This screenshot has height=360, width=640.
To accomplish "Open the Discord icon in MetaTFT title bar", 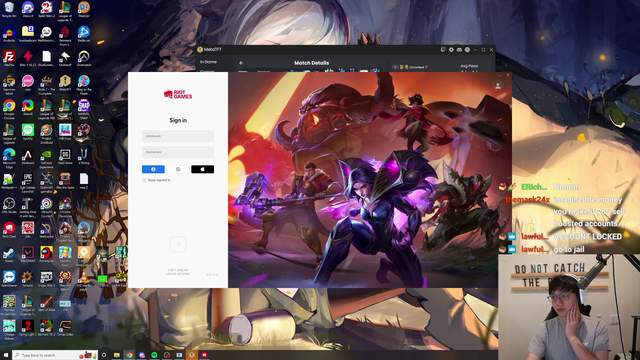I will [459, 49].
